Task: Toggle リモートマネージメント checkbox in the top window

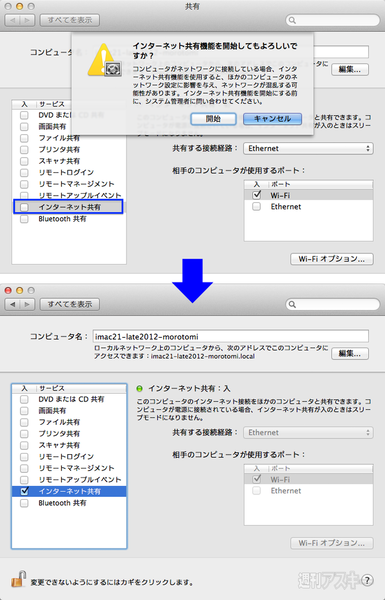Action: 24,184
